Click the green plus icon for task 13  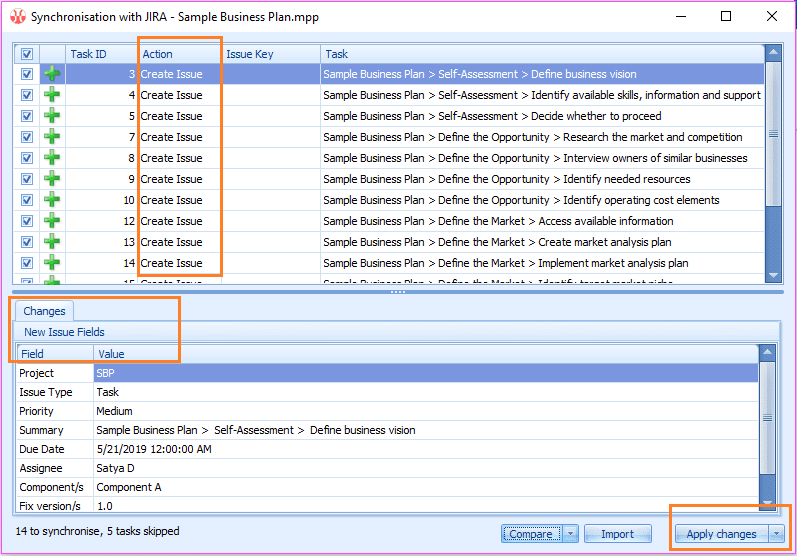click(52, 242)
